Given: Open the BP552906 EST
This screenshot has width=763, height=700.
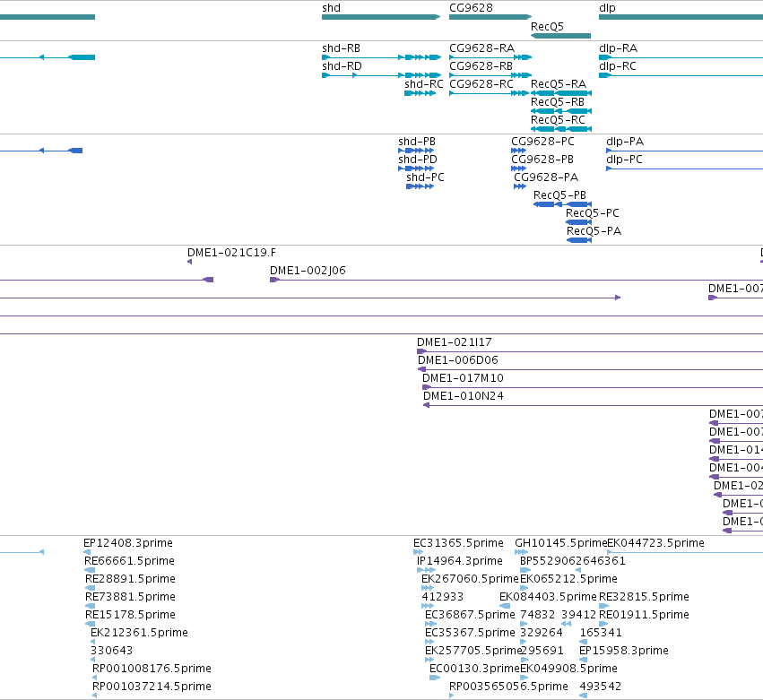Looking at the screenshot, I should 525,571.
